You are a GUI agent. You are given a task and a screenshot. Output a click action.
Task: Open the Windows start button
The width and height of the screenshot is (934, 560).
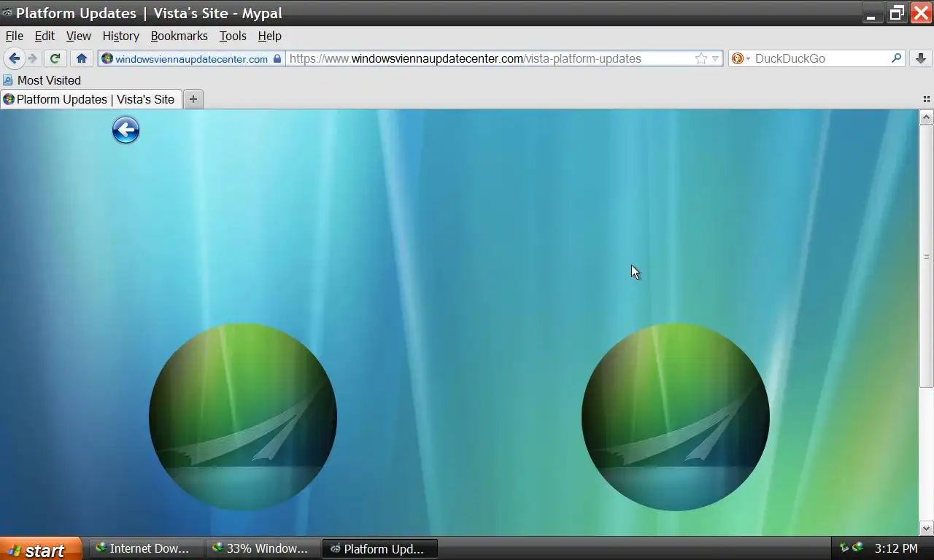tap(40, 549)
